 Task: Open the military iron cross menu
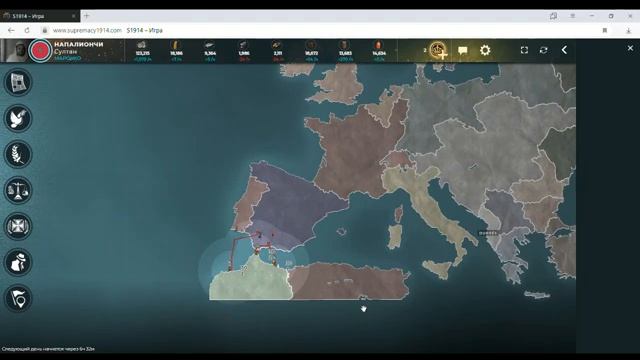point(18,226)
